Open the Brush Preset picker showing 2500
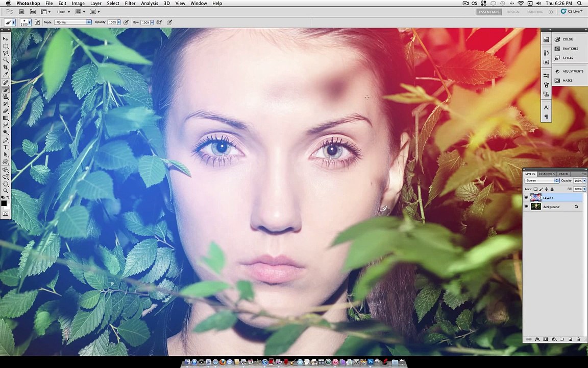 (26, 22)
